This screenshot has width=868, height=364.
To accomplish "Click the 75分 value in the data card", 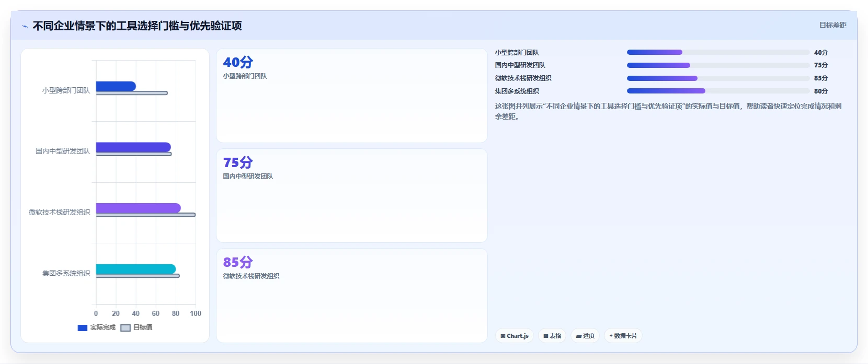I will pos(238,162).
